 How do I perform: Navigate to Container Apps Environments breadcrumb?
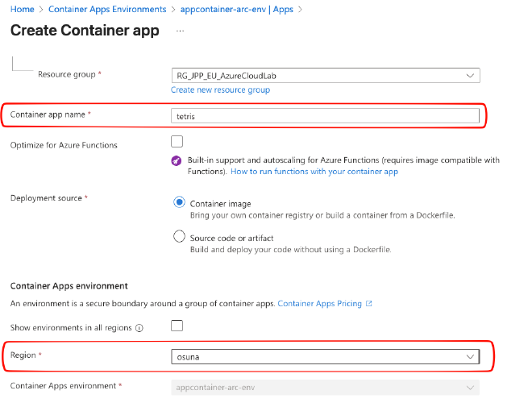point(107,10)
